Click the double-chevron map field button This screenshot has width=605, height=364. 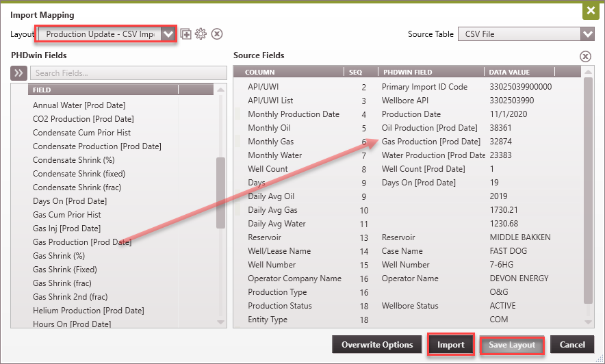pyautogui.click(x=18, y=73)
